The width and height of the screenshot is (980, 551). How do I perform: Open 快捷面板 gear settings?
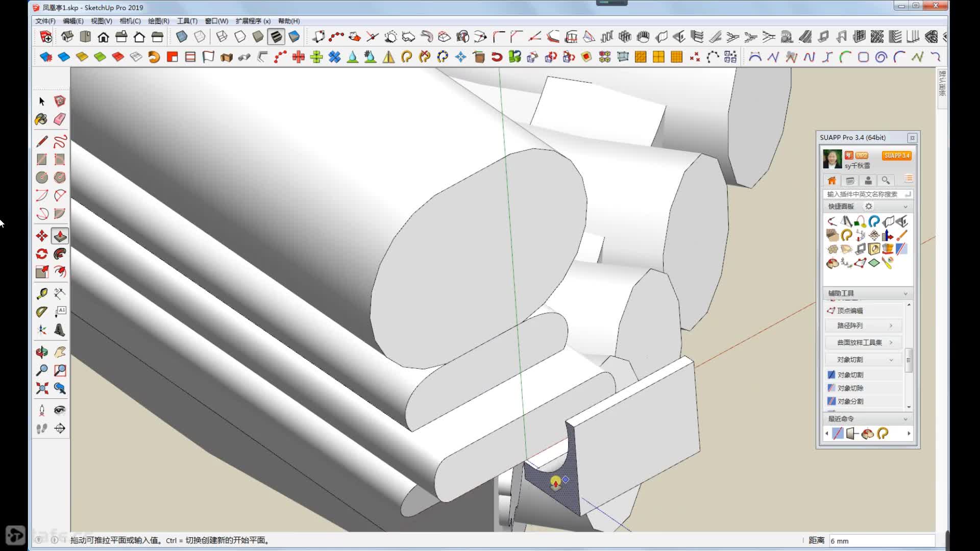869,206
